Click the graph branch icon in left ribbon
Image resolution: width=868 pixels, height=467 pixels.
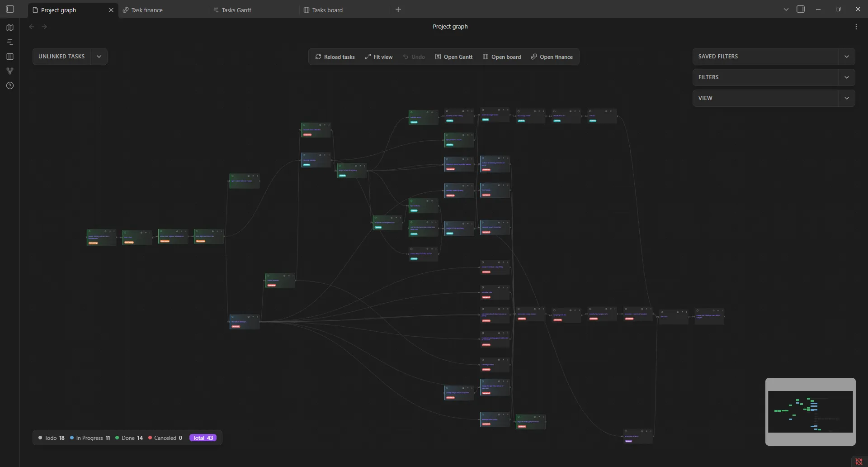point(10,71)
